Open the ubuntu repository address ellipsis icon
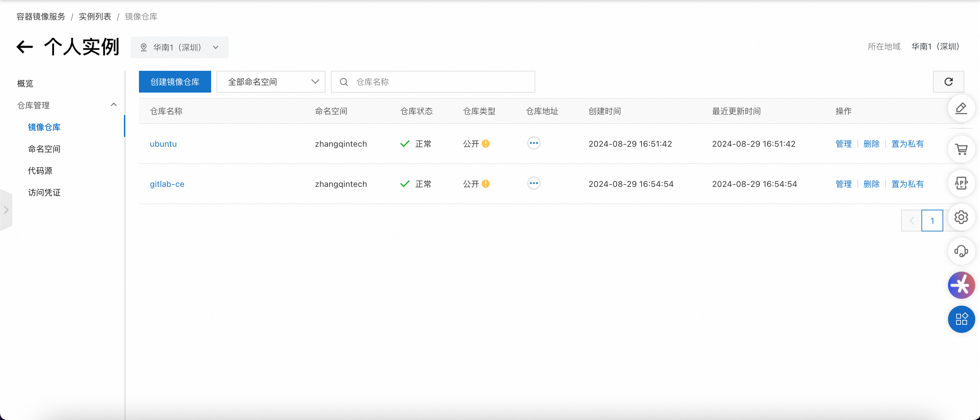This screenshot has height=420, width=980. (x=533, y=143)
